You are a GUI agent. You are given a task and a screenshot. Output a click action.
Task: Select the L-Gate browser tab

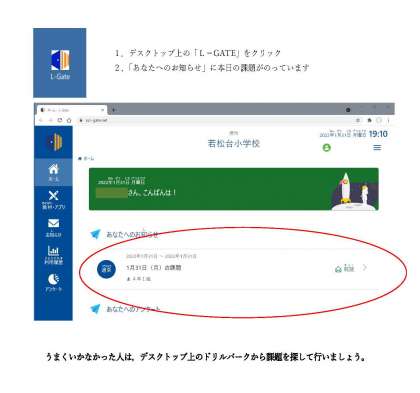pyautogui.click(x=71, y=110)
